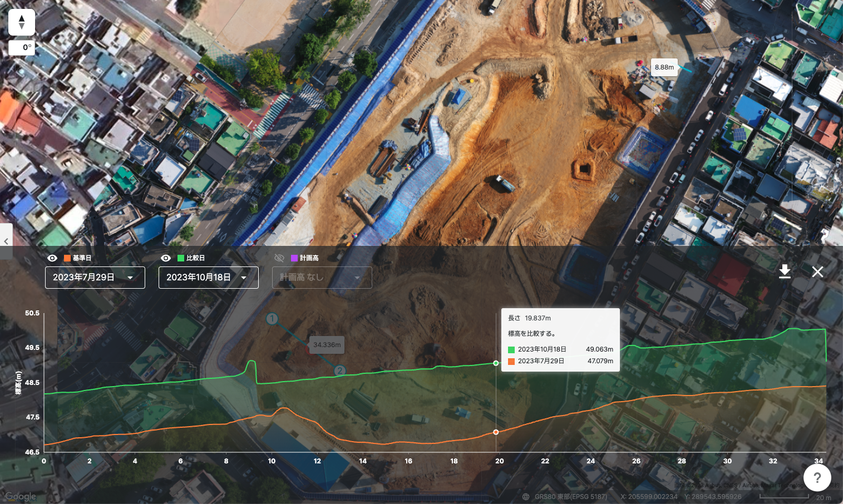Expand the collapsed left side panel
Viewport: 843px width, 504px height.
click(6, 241)
